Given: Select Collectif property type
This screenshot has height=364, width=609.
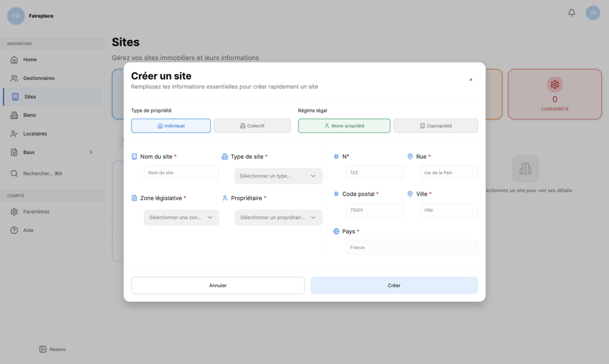Looking at the screenshot, I should (x=252, y=126).
